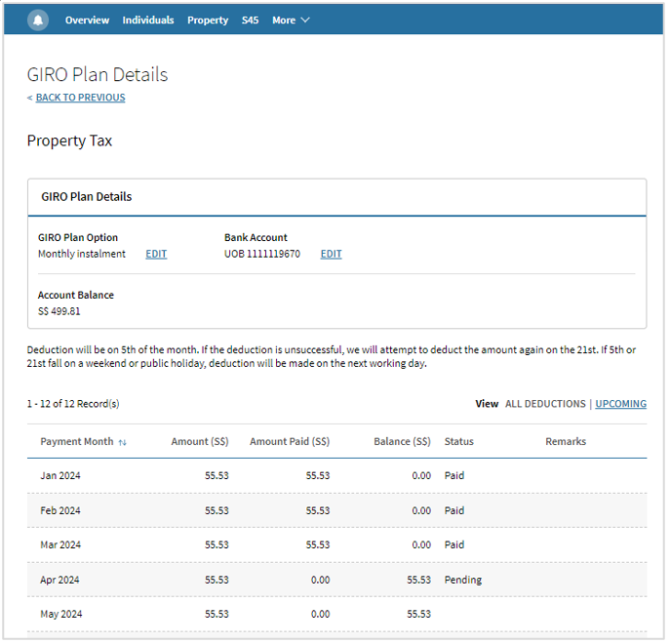Viewport: 670px width, 644px height.
Task: Click the GIRO Plan Details page title
Action: (98, 75)
